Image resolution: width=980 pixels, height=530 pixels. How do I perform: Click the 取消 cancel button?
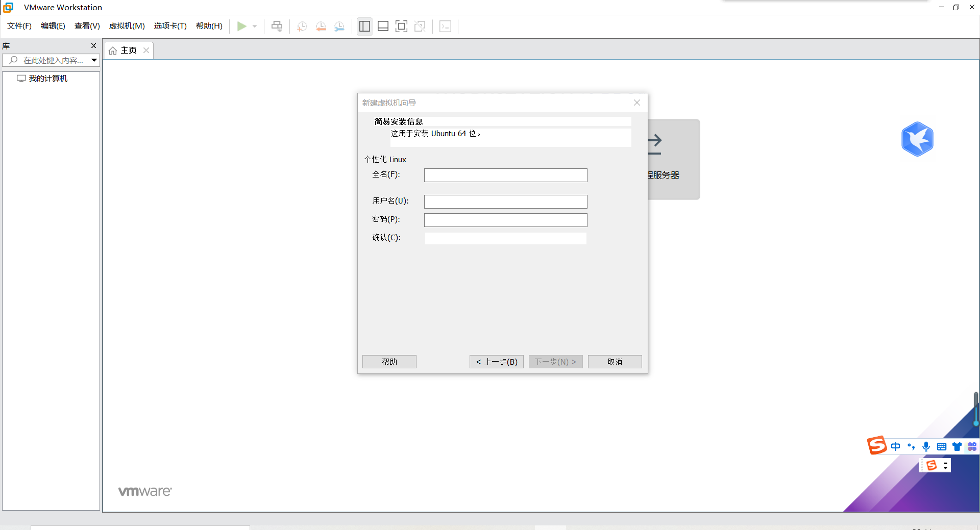pos(615,362)
